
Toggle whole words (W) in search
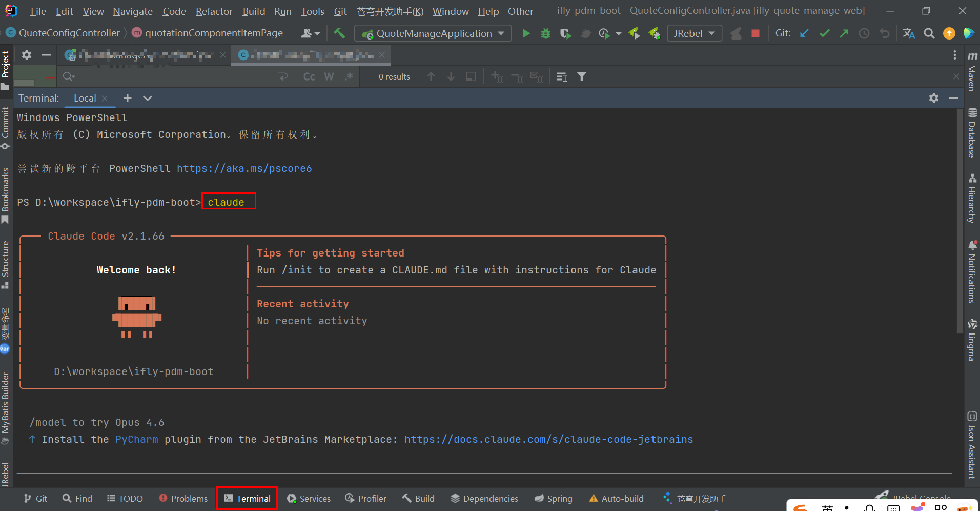pyautogui.click(x=329, y=76)
